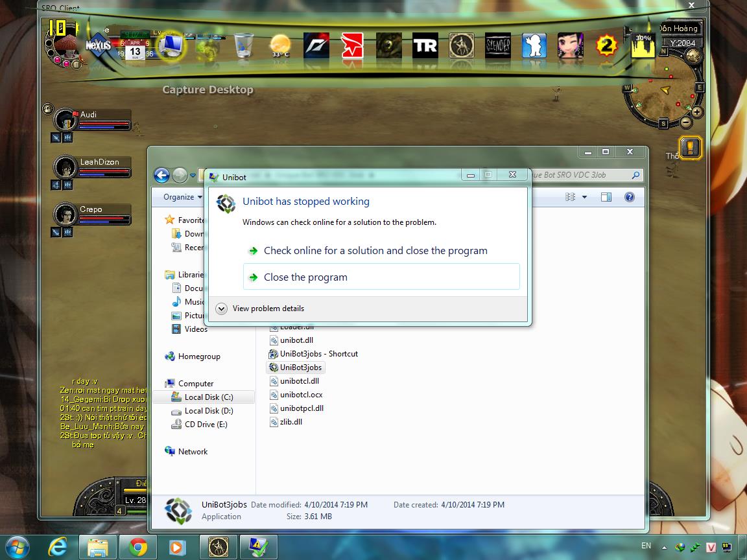747x560 pixels.
Task: Open Local Disk (C:)
Action: [202, 397]
